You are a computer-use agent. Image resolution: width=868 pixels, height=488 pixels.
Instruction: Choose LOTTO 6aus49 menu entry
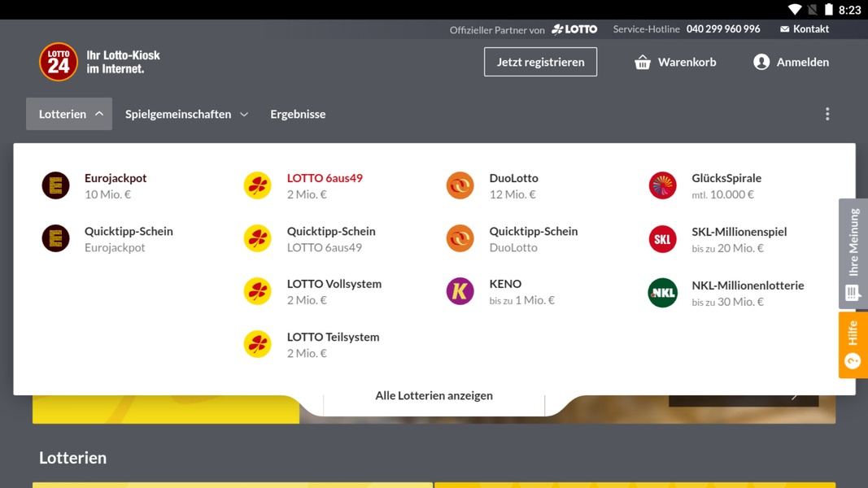click(325, 186)
